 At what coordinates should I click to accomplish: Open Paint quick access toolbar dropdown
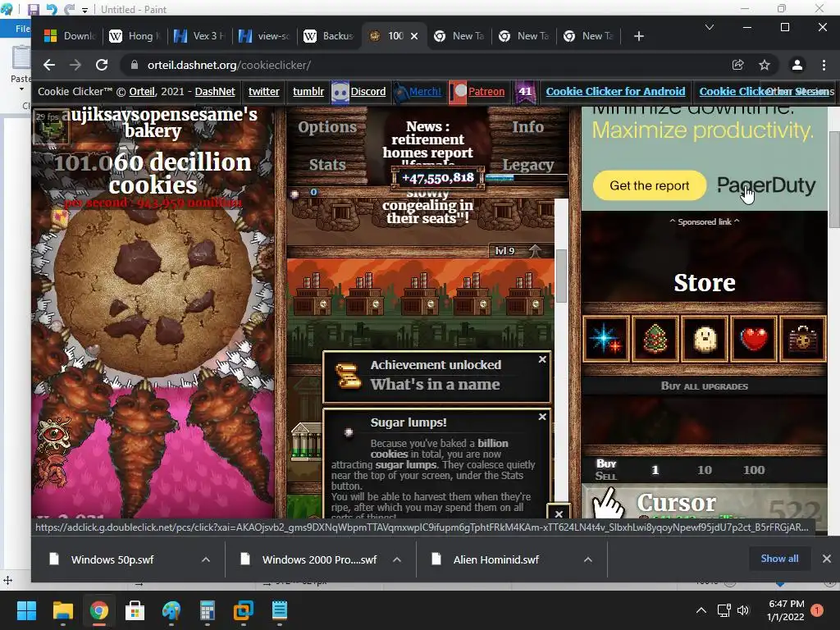(x=84, y=10)
